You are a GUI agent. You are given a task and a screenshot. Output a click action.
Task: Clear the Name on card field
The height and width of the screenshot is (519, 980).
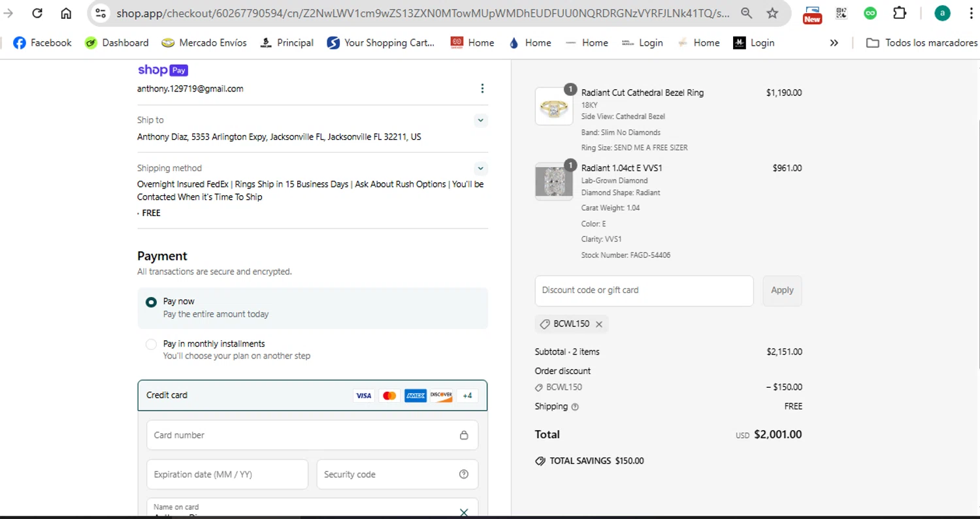[464, 512]
